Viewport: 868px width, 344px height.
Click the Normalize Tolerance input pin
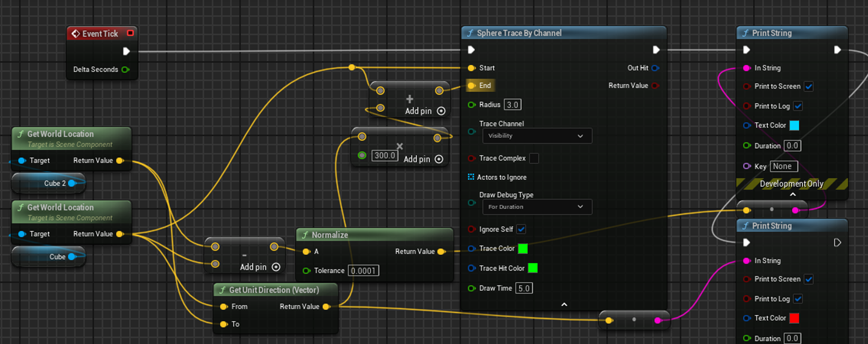tap(306, 271)
